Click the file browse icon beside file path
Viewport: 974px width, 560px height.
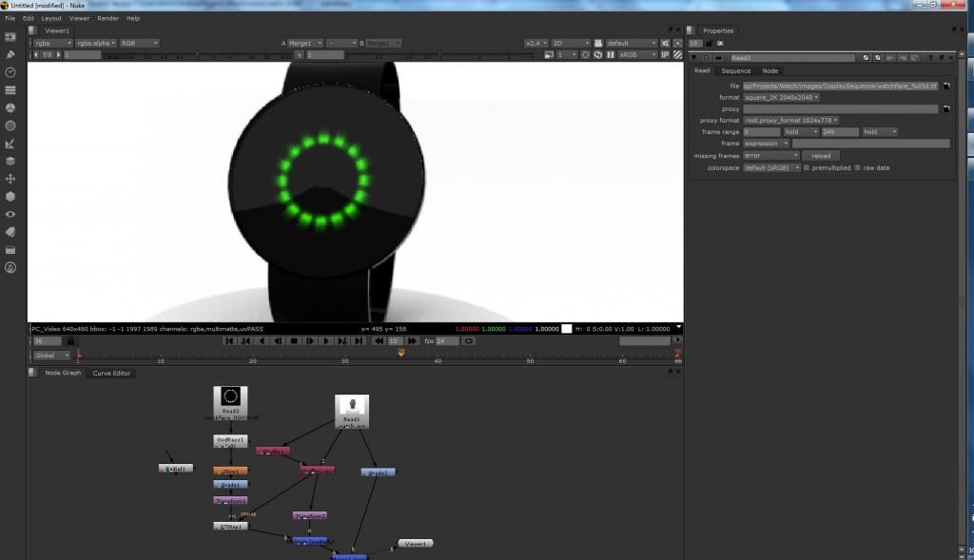(946, 86)
